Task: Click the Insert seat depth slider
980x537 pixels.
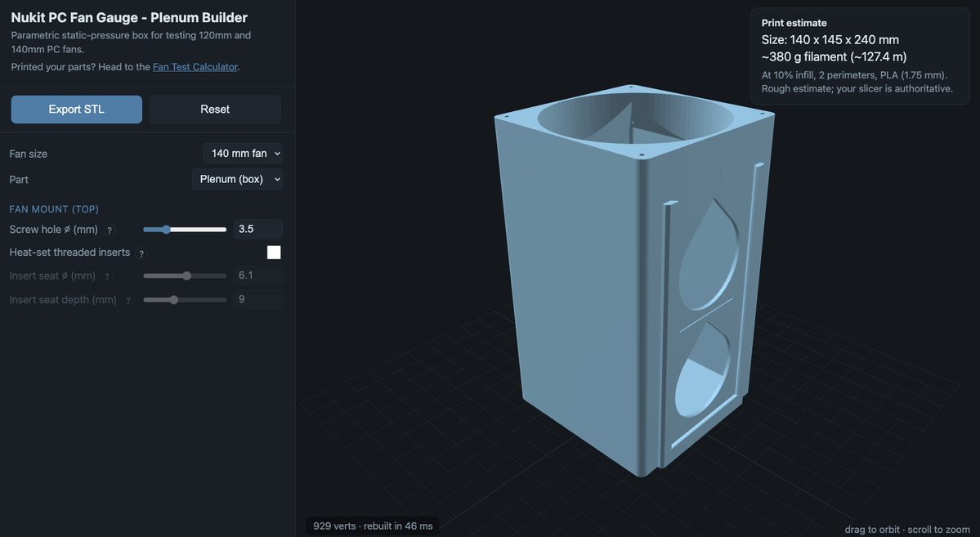Action: tap(185, 300)
